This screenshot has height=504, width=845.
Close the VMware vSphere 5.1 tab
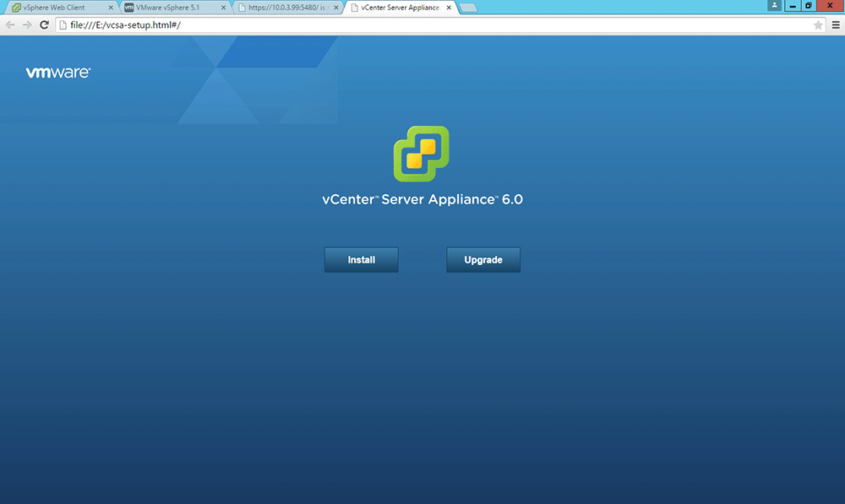point(224,8)
